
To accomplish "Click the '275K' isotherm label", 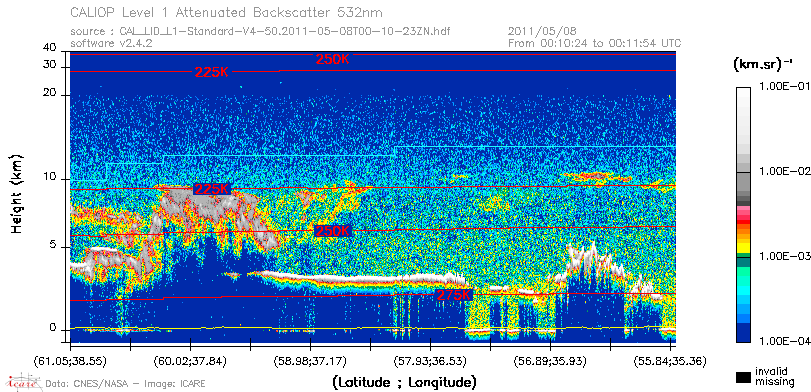I will (455, 295).
